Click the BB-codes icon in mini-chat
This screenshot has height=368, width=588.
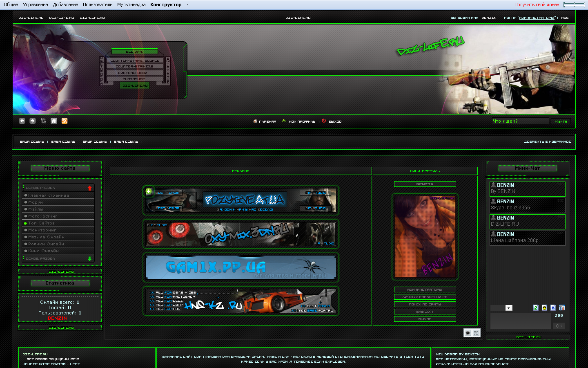(553, 308)
